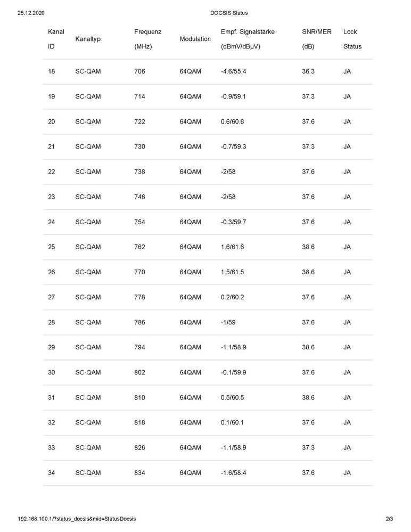Select channel ID 25 cell
This screenshot has width=411, height=532.
[x=52, y=247]
